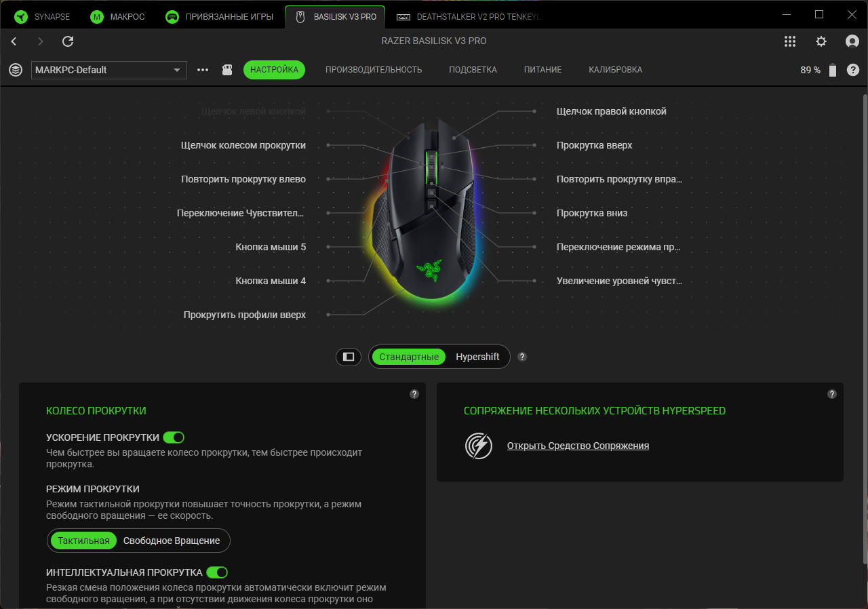868x609 pixels.
Task: Open the МАКРОС tab
Action: point(118,17)
